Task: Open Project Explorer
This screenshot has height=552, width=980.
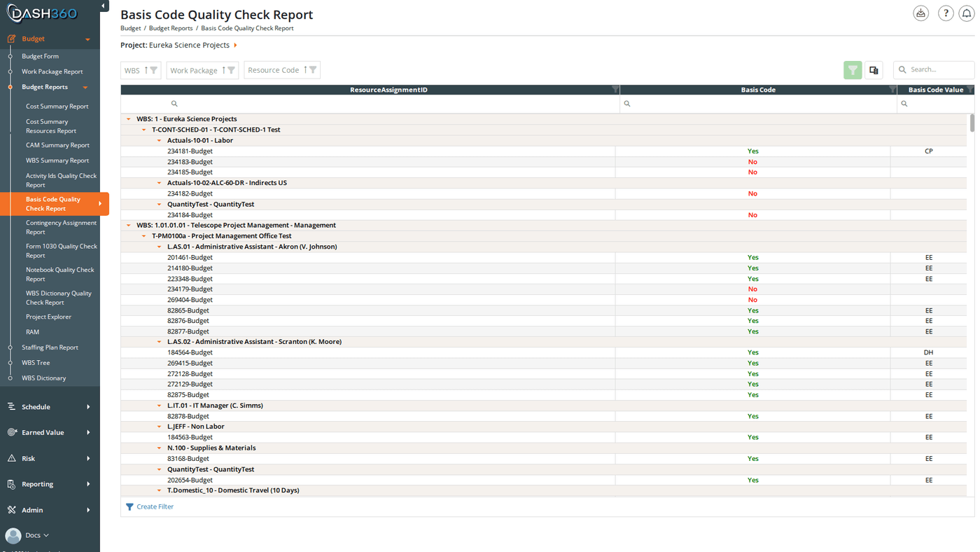Action: coord(48,317)
